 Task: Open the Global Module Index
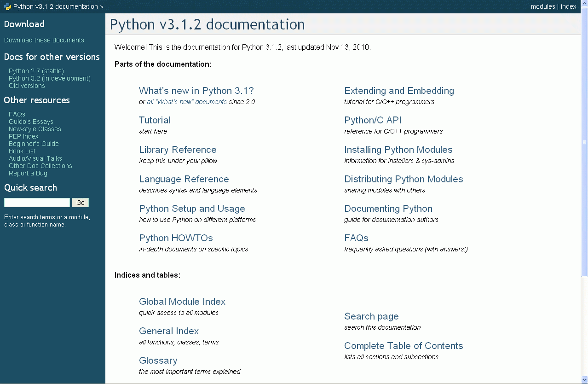pos(182,302)
